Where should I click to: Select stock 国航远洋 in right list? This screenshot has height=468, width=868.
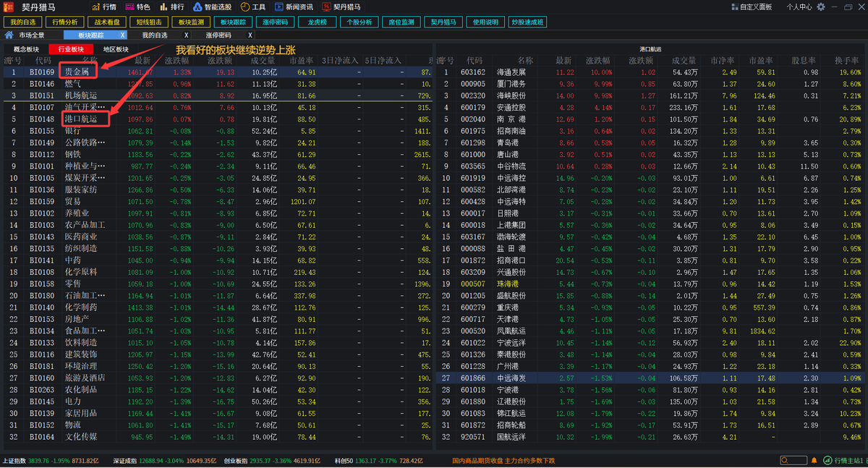[x=651, y=437]
